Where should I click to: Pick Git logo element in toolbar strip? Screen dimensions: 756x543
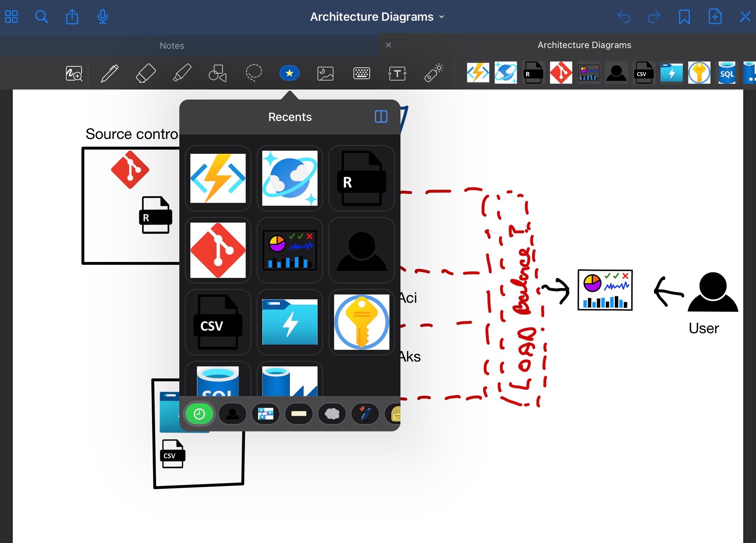[x=561, y=73]
